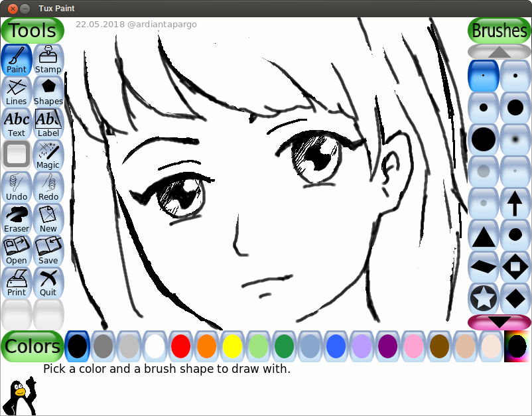Image resolution: width=532 pixels, height=416 pixels.
Task: Select the arrow-shaped brush
Action: 515,203
